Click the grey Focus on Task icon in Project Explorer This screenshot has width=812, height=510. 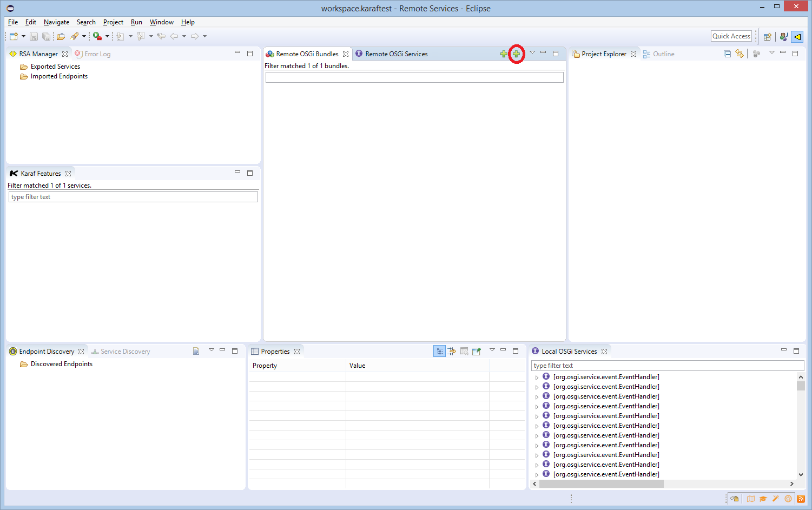click(756, 54)
